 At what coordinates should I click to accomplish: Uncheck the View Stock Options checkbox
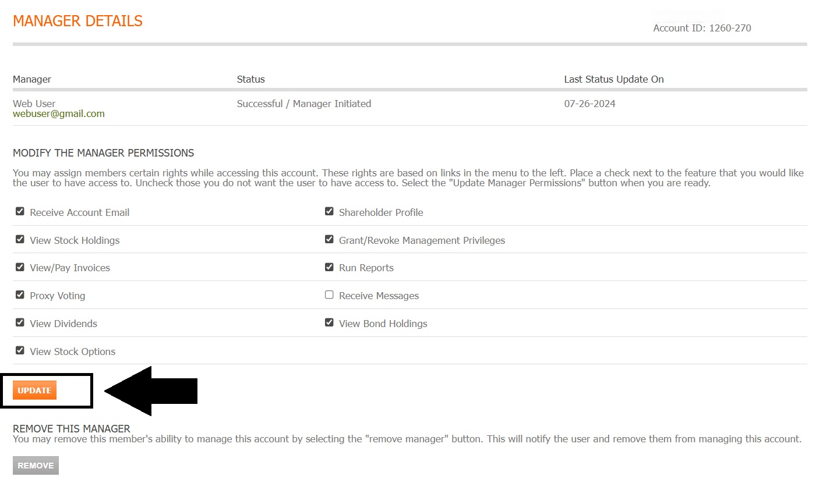coord(20,350)
